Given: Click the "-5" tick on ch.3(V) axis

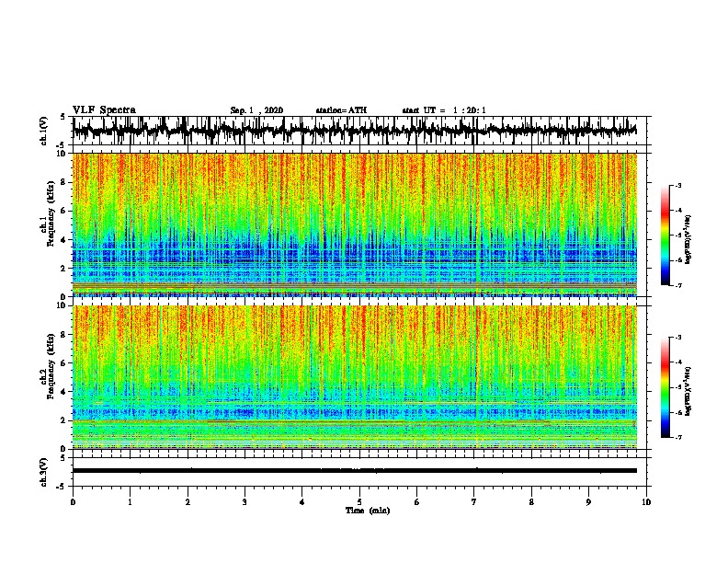Looking at the screenshot, I should [63, 487].
